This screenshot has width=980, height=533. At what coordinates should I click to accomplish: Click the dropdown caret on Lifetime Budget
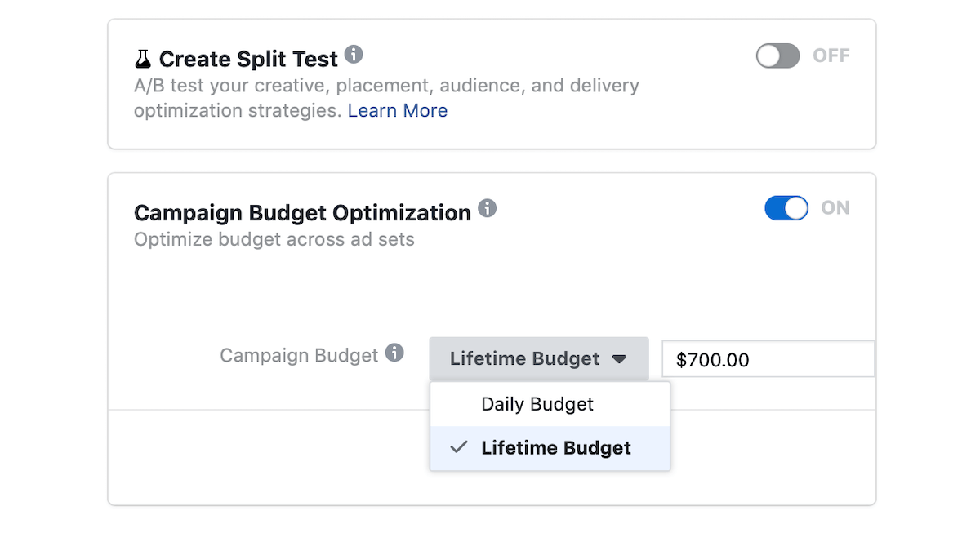[621, 358]
